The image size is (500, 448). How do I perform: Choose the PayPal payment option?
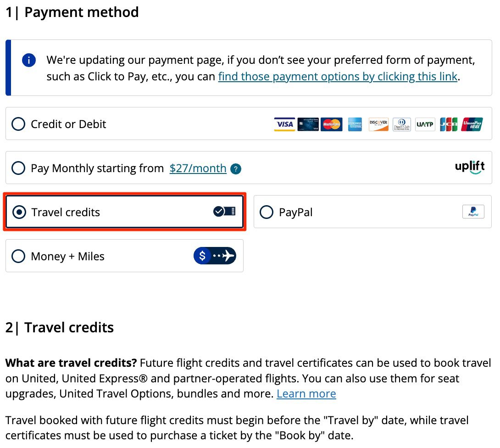[266, 212]
